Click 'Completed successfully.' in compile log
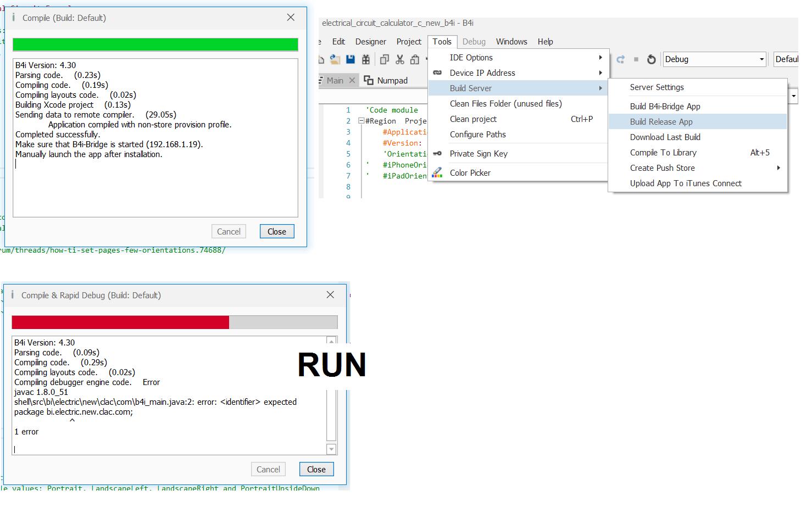The height and width of the screenshot is (524, 812). 58,135
